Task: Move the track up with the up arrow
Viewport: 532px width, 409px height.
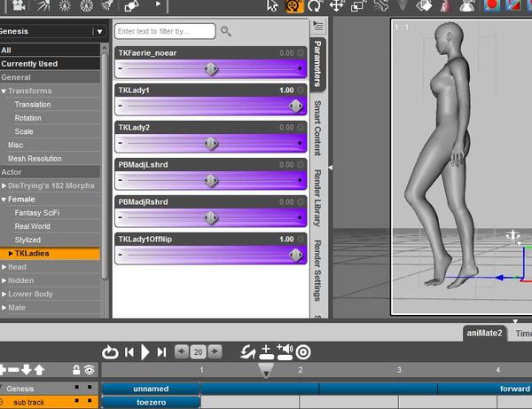Action: [x=39, y=370]
